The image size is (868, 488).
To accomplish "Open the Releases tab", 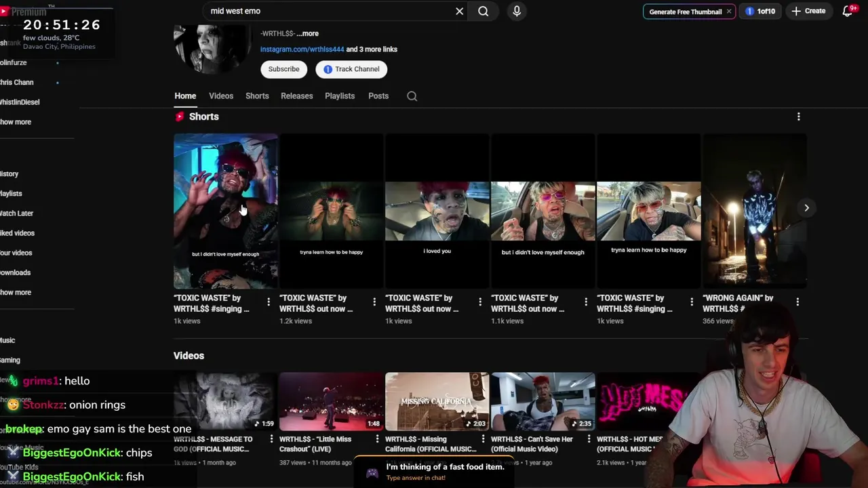I will [x=297, y=96].
